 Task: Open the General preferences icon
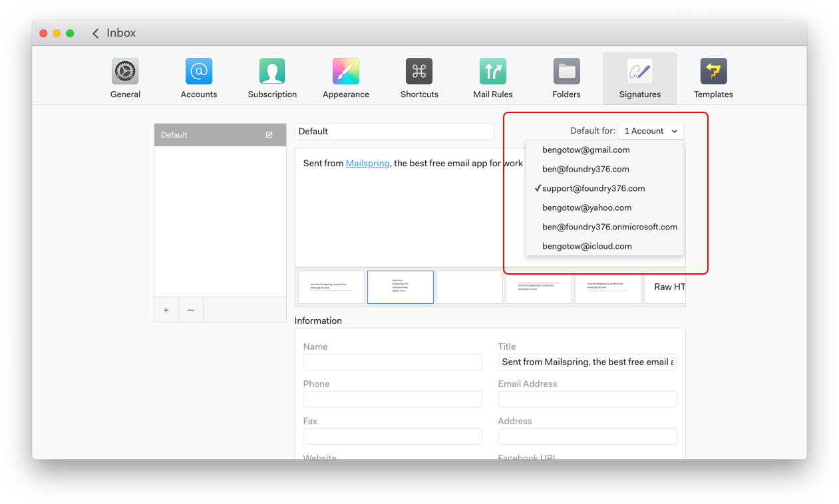click(x=125, y=72)
